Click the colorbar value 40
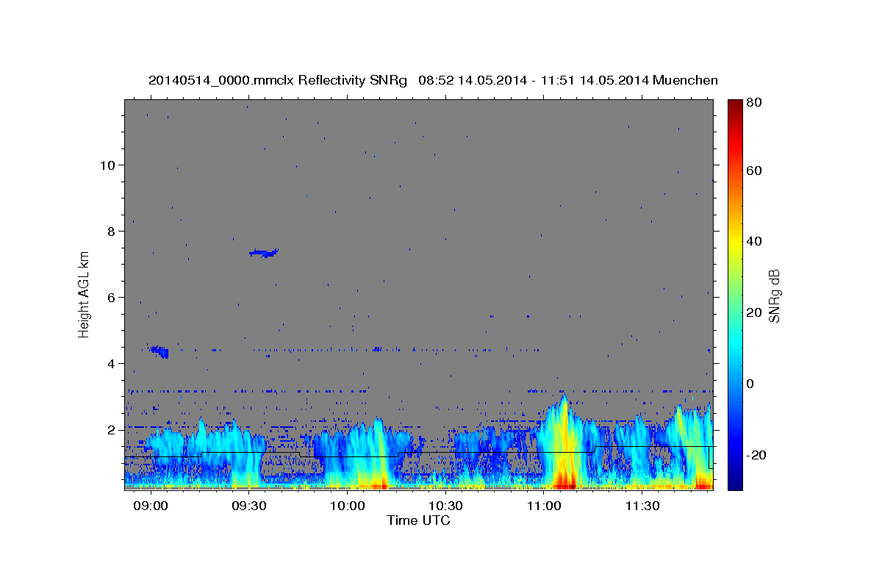 coord(754,241)
